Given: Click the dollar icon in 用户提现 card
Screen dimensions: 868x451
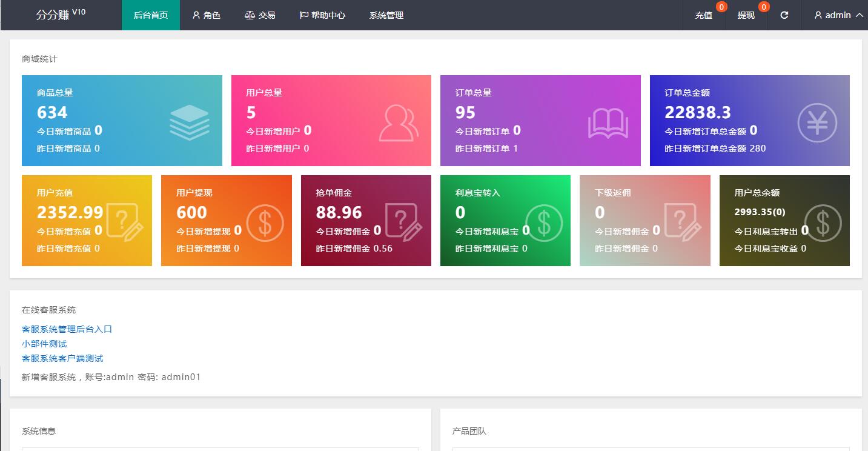Looking at the screenshot, I should click(265, 222).
